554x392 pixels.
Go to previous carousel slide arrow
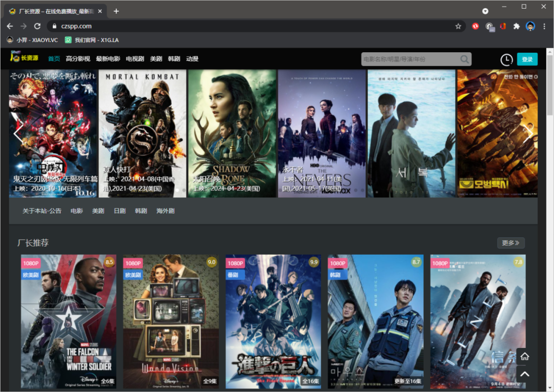tap(18, 133)
